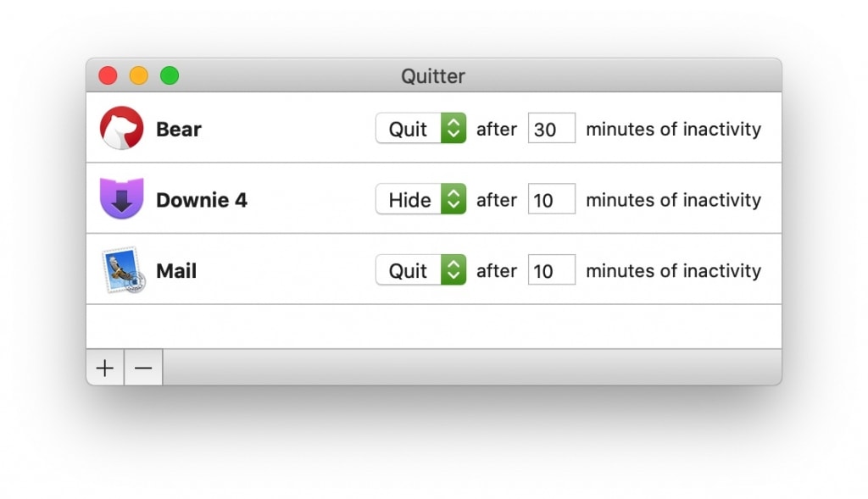The height and width of the screenshot is (499, 868).
Task: Open Downie 4's Hide action dropdown
Action: pos(420,199)
